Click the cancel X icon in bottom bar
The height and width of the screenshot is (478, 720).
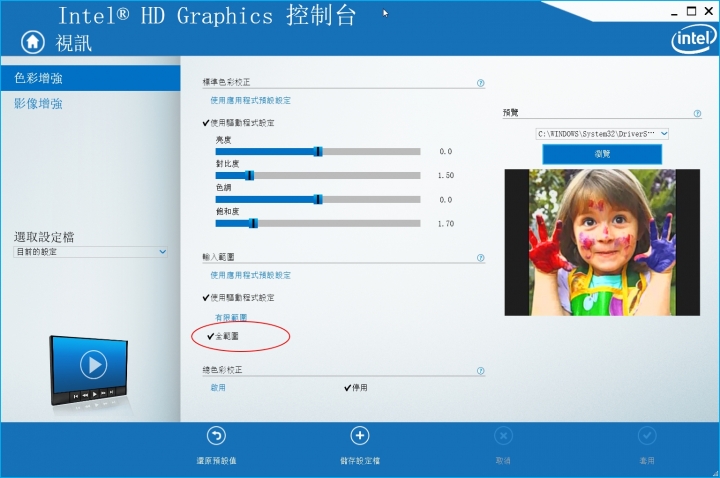[x=503, y=436]
